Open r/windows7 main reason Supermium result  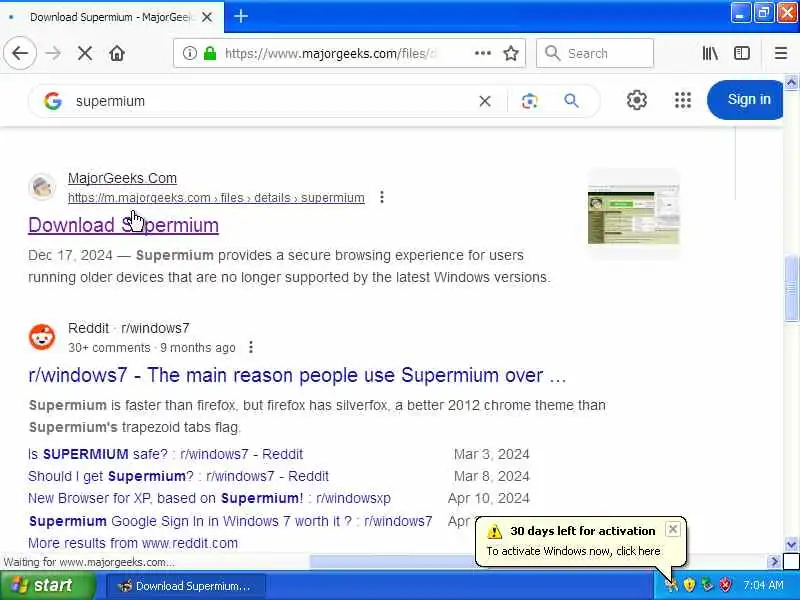tap(297, 375)
